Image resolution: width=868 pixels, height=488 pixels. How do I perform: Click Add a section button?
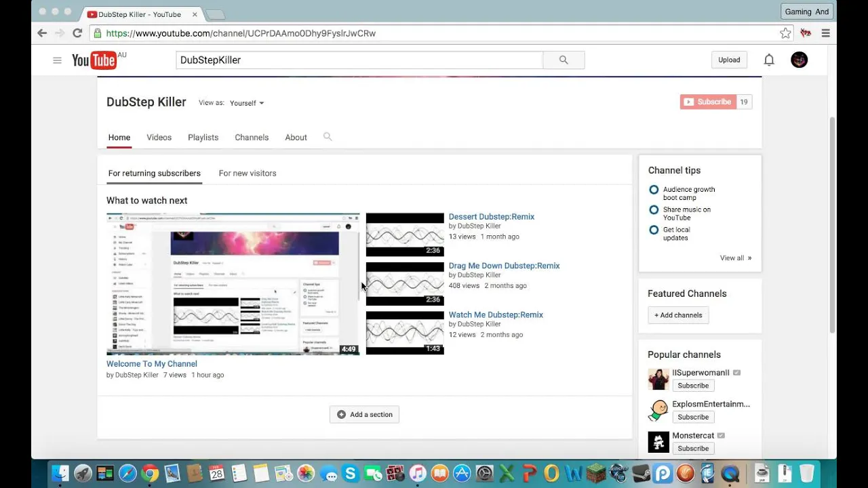[365, 414]
